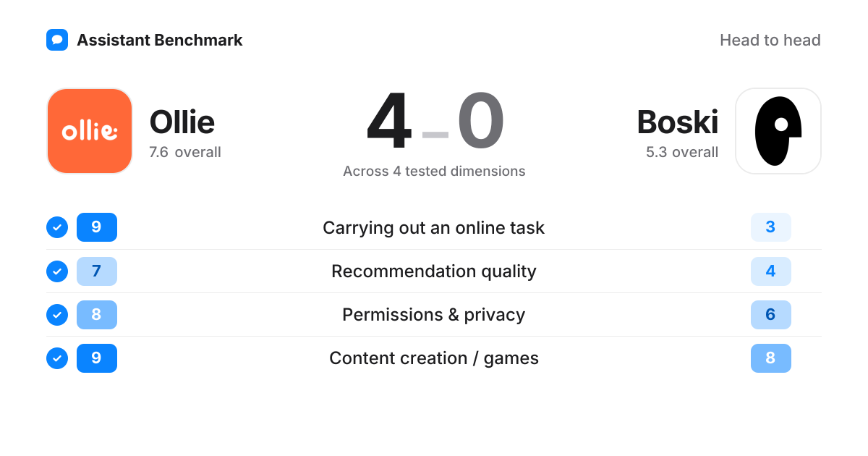Viewport: 868px width, 456px height.
Task: Toggle the checkmark next to Recommendation quality
Action: click(57, 271)
